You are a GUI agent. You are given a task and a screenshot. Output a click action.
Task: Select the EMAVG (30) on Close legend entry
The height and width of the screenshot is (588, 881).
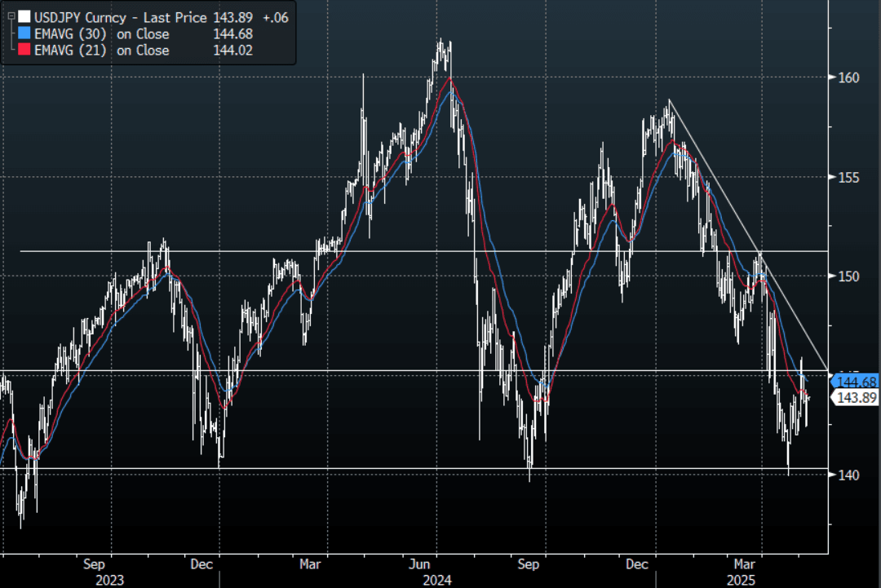click(101, 34)
